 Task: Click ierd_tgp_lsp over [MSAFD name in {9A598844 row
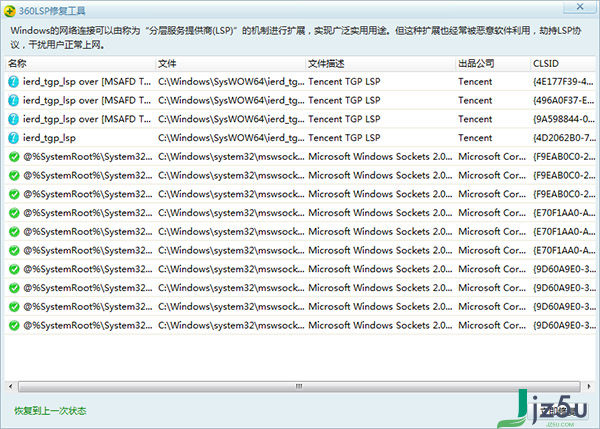(x=87, y=119)
